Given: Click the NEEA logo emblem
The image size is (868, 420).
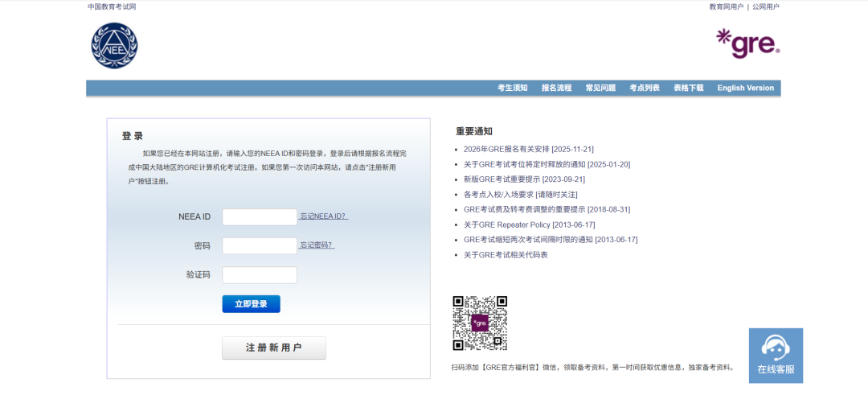Looking at the screenshot, I should point(115,45).
